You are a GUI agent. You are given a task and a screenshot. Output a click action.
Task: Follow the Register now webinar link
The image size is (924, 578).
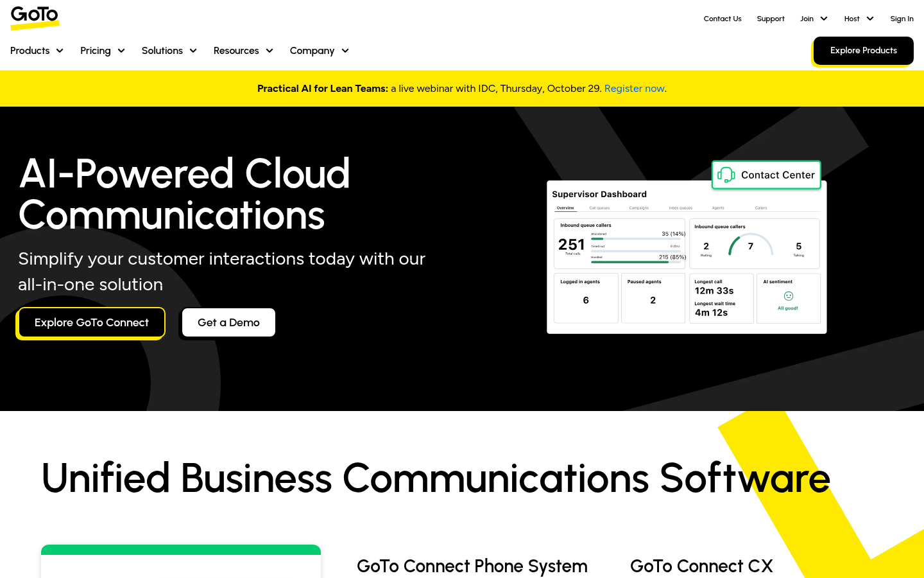coord(634,89)
